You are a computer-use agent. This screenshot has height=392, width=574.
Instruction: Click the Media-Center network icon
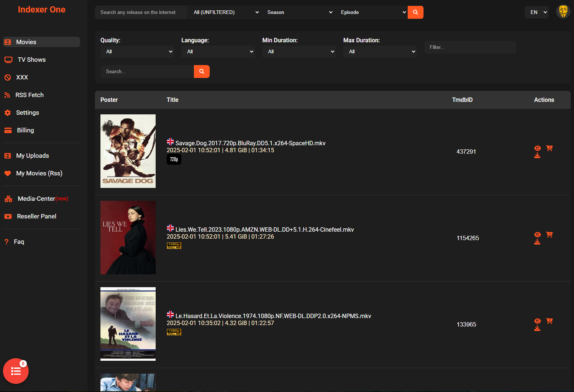tap(8, 199)
